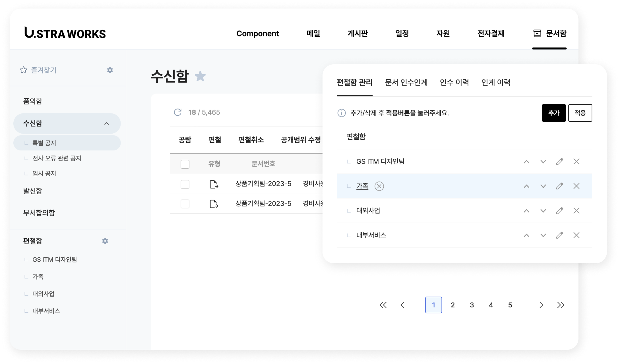This screenshot has height=364, width=620.
Task: Click the 추가 button
Action: [x=554, y=113]
